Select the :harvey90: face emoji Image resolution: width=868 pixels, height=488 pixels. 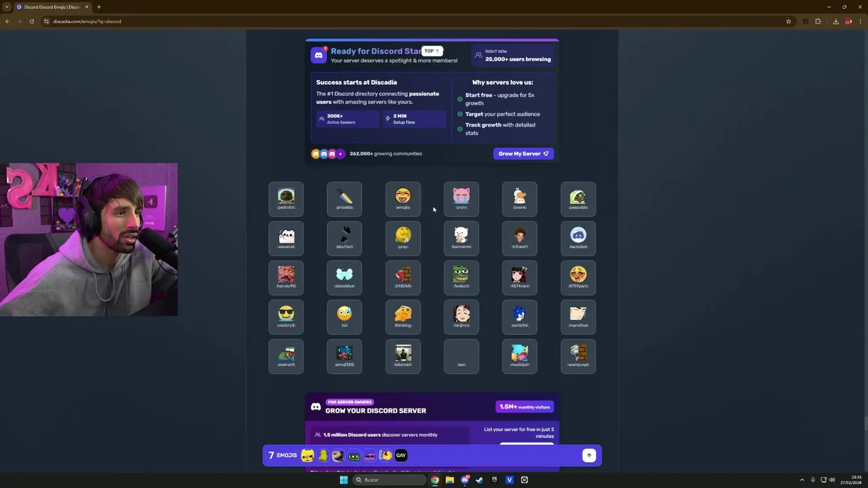click(286, 278)
